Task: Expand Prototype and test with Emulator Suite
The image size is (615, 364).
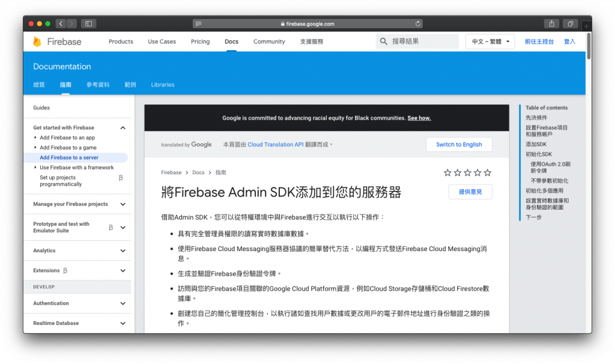Action: click(123, 228)
